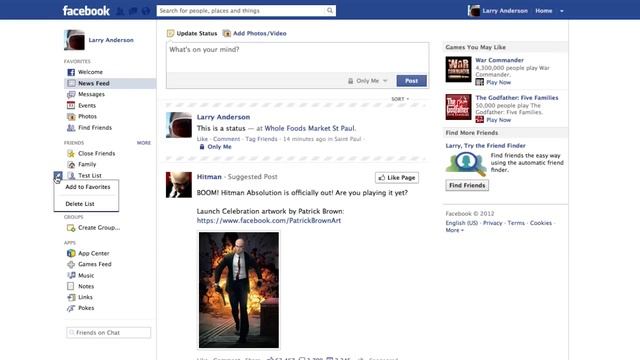Open the English (US) language link
Screen dimensions: 640x360
pyautogui.click(x=462, y=223)
